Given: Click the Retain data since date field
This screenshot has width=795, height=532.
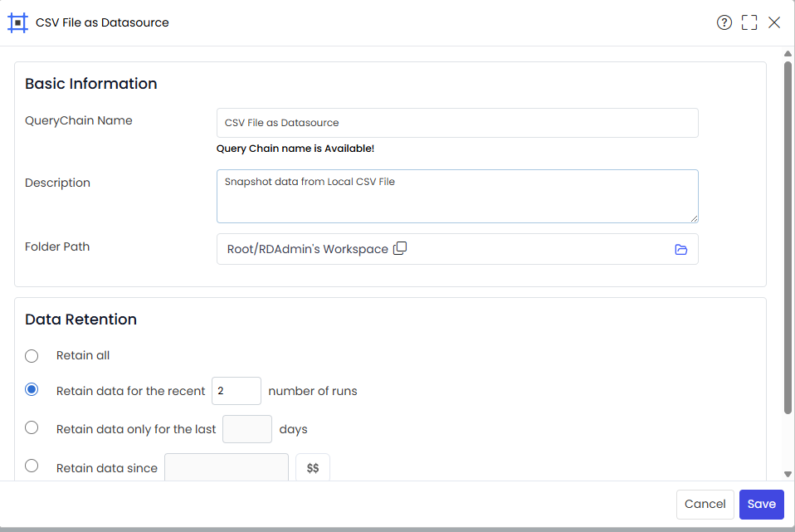Looking at the screenshot, I should click(226, 467).
